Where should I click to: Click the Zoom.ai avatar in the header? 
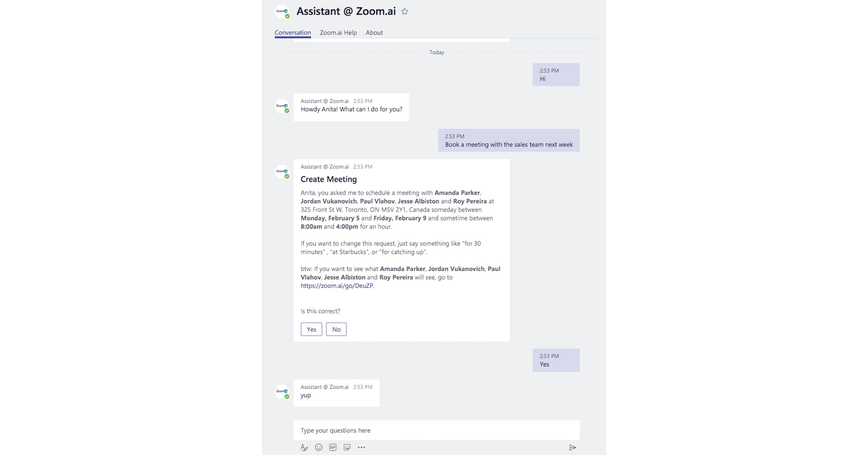282,11
